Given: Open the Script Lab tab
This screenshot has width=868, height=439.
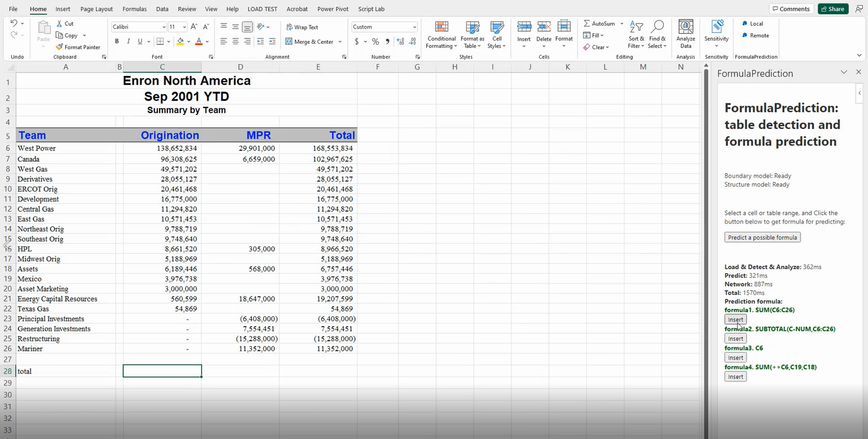Looking at the screenshot, I should click(371, 9).
